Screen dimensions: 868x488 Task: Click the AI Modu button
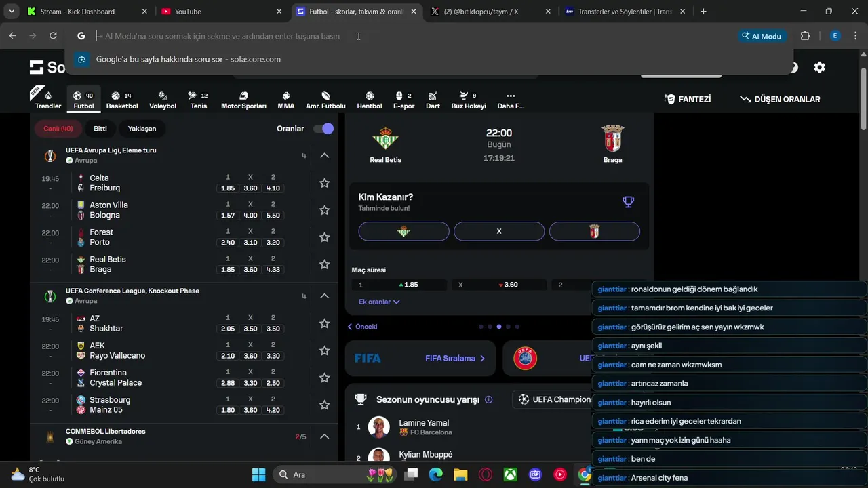point(762,36)
